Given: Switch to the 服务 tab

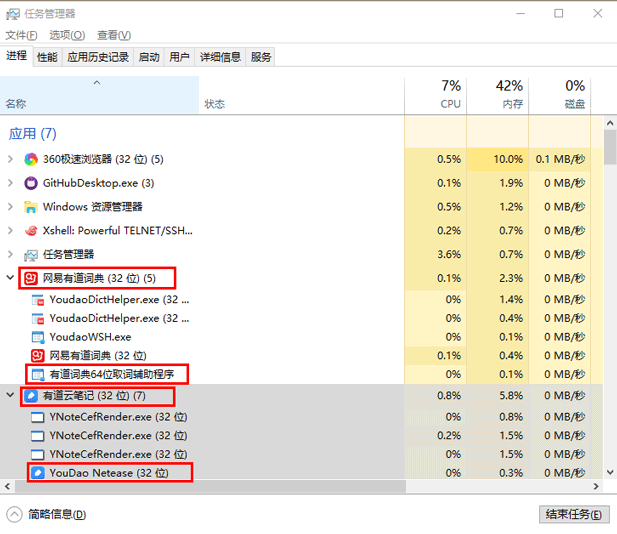Looking at the screenshot, I should pyautogui.click(x=261, y=57).
